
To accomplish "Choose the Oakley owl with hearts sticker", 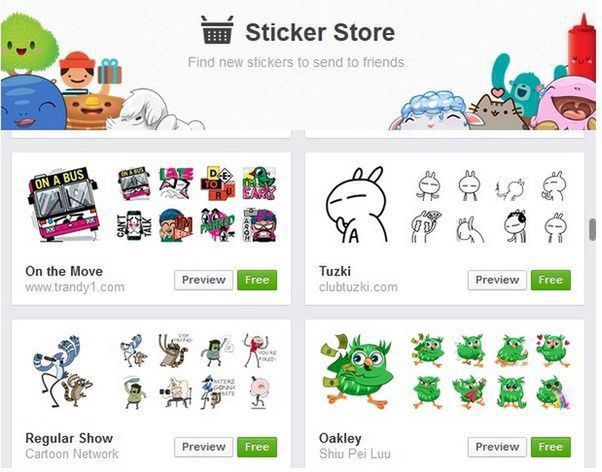I will (553, 350).
